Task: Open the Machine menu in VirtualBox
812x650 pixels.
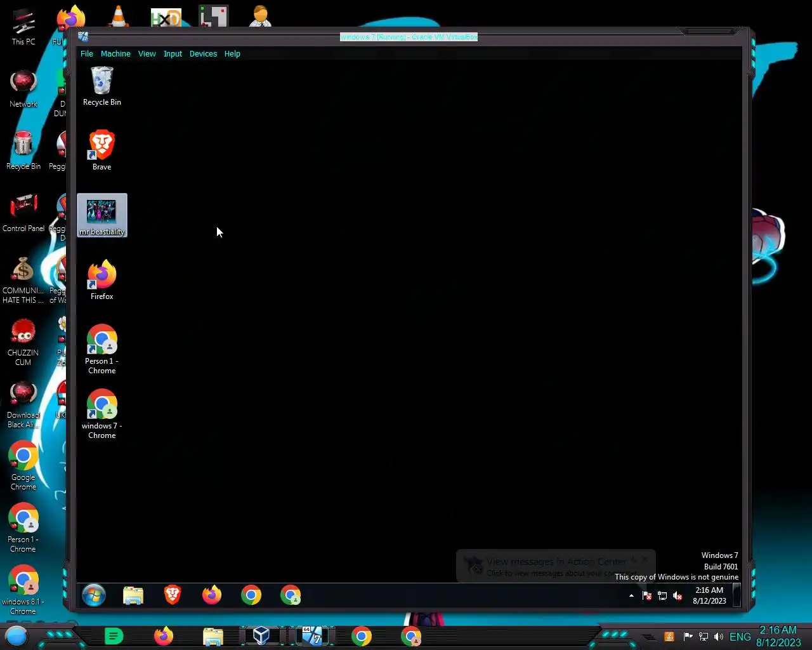Action: tap(115, 54)
